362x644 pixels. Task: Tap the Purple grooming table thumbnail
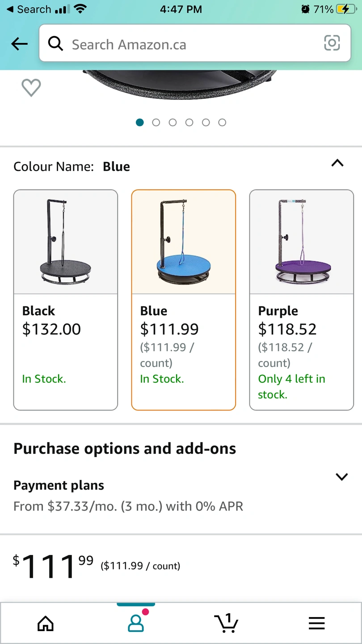[302, 242]
